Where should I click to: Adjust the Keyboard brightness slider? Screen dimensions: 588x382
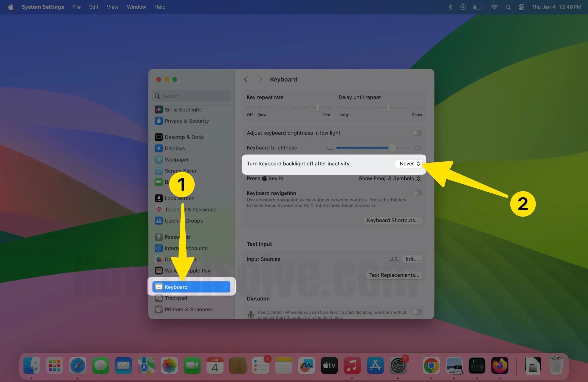[393, 148]
